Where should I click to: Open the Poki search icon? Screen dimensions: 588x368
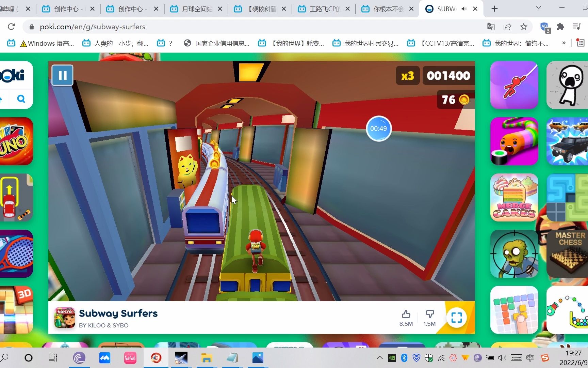(21, 99)
